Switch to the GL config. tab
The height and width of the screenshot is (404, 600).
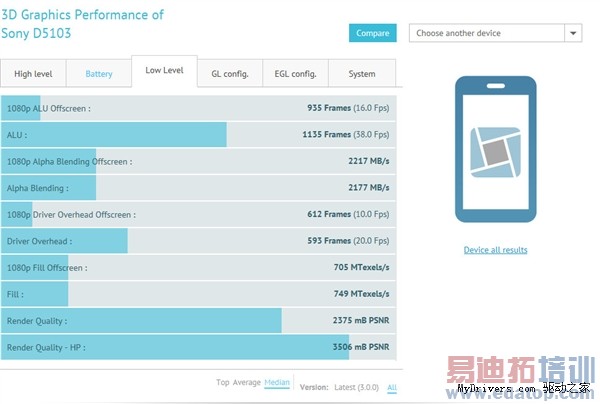point(230,73)
